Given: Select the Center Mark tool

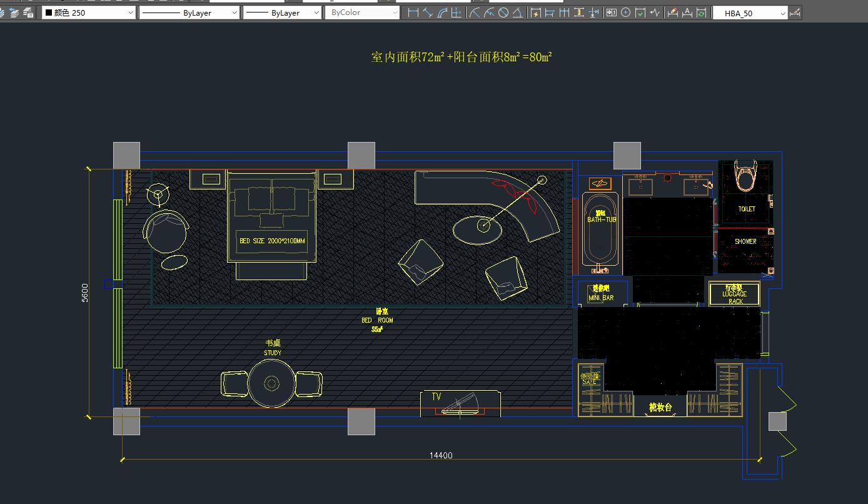Looking at the screenshot, I should tap(625, 13).
